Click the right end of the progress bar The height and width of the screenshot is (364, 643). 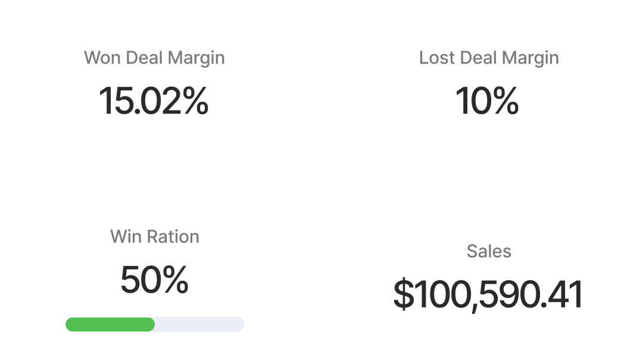click(241, 324)
